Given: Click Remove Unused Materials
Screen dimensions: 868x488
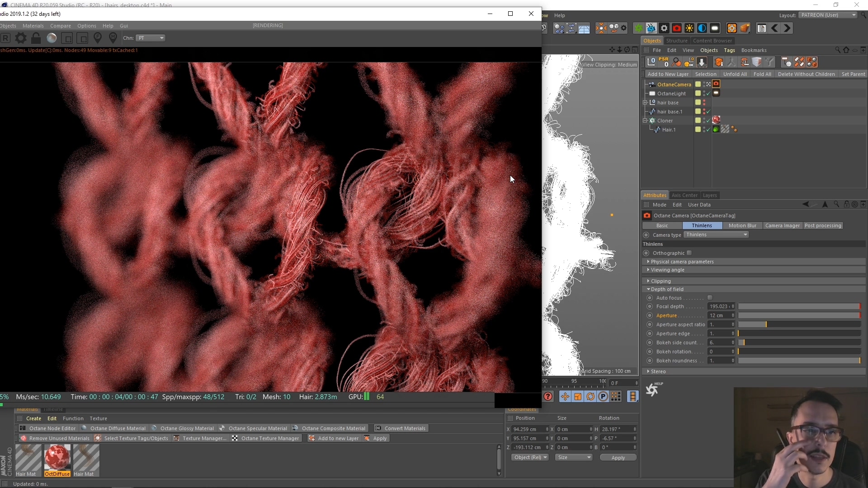Looking at the screenshot, I should pyautogui.click(x=58, y=438).
